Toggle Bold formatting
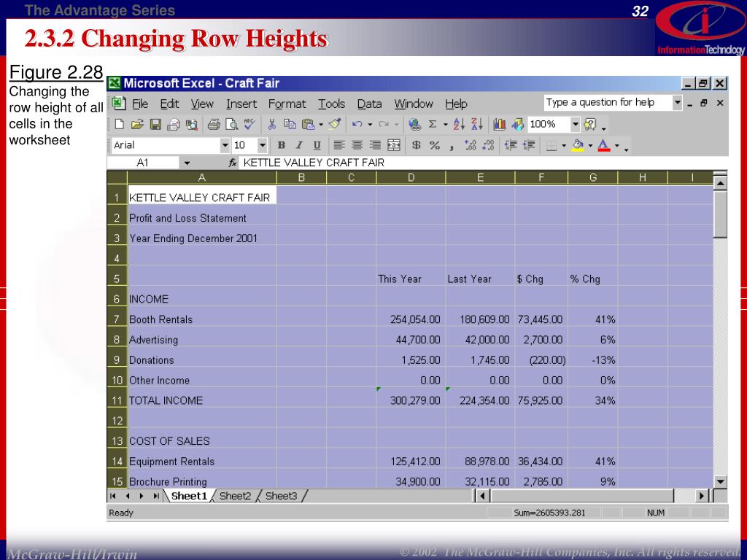Viewport: 747px width, 560px height. coord(281,145)
